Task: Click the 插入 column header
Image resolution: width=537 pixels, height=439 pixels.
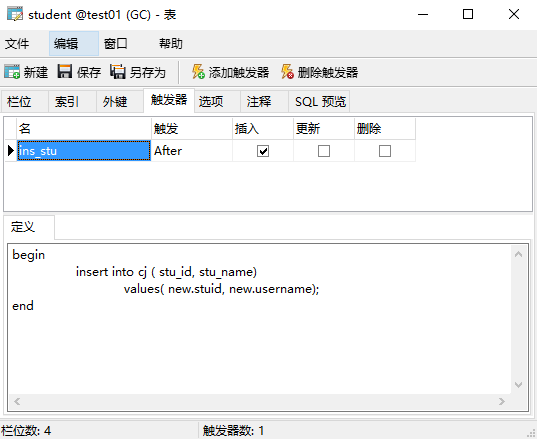Action: [x=263, y=129]
